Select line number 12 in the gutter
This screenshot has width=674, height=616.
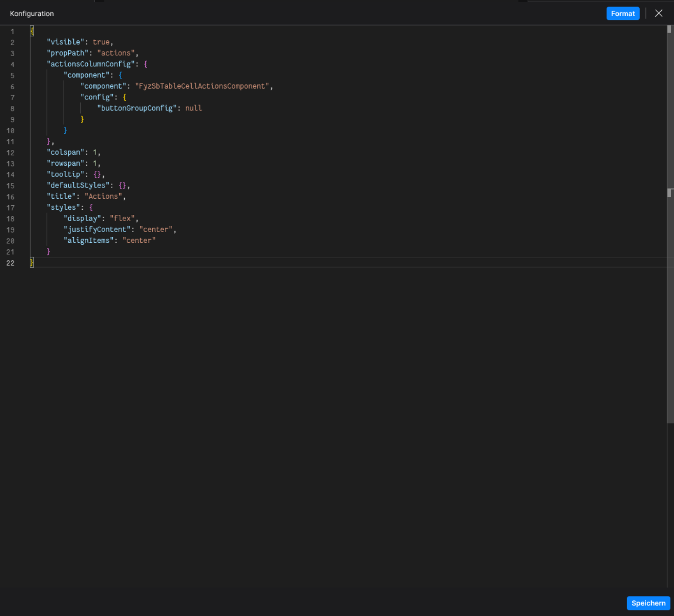point(11,153)
